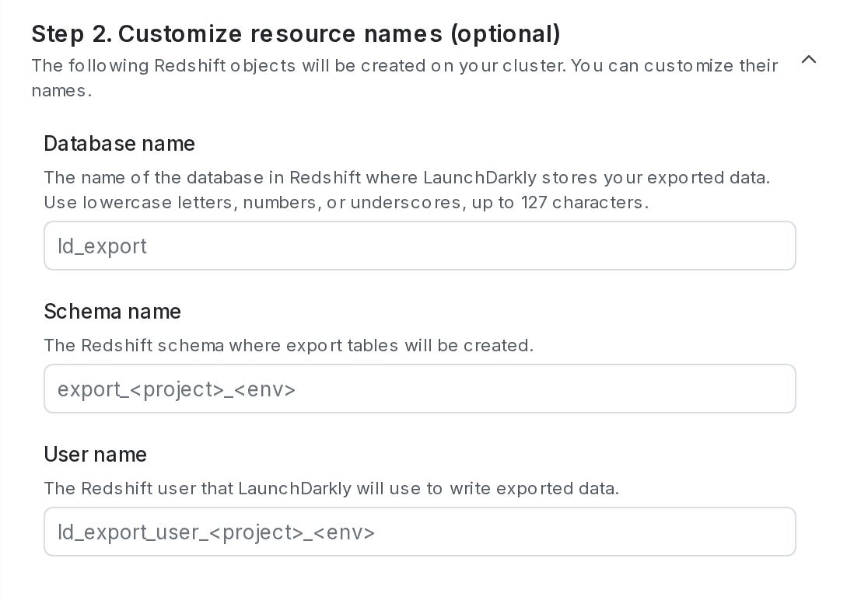Click the 'Step 2. Customize resource names (optional)' heading

pyautogui.click(x=296, y=33)
